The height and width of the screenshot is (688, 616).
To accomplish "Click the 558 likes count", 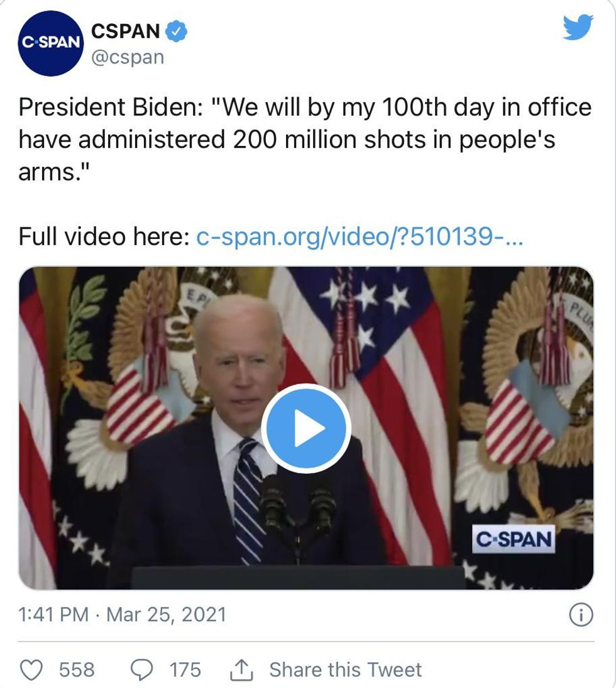I will coord(77,670).
